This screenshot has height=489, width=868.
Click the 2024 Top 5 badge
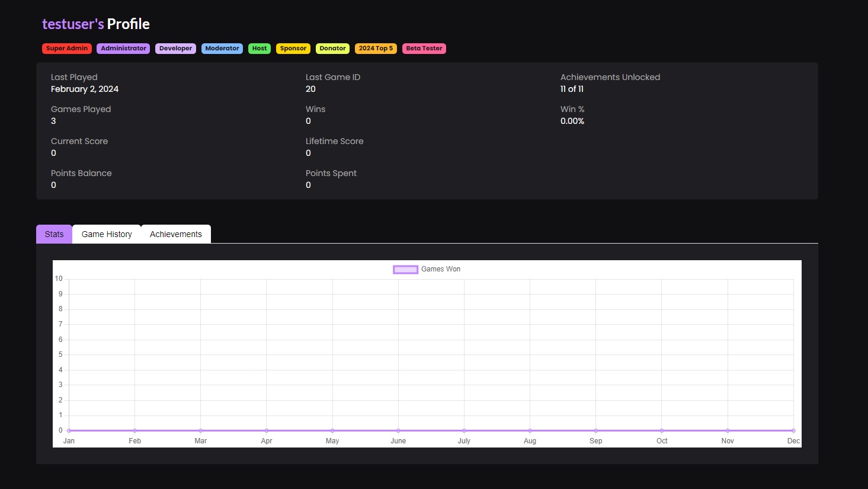pos(376,49)
